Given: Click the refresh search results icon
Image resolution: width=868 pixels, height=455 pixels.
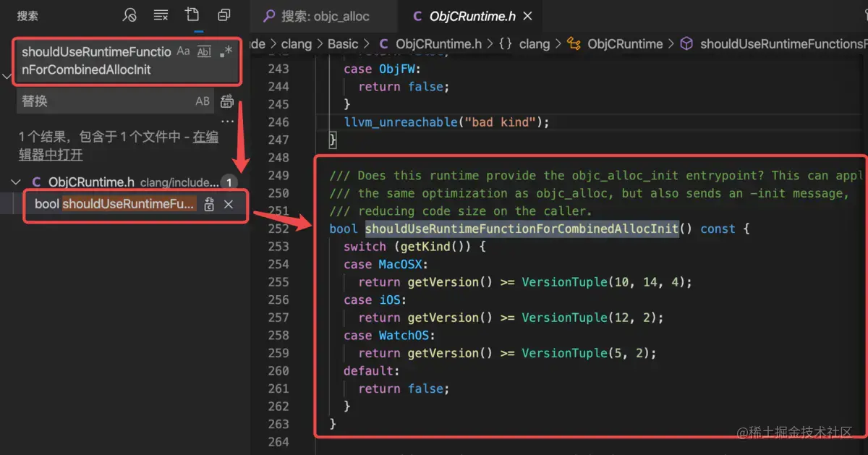Looking at the screenshot, I should point(129,15).
